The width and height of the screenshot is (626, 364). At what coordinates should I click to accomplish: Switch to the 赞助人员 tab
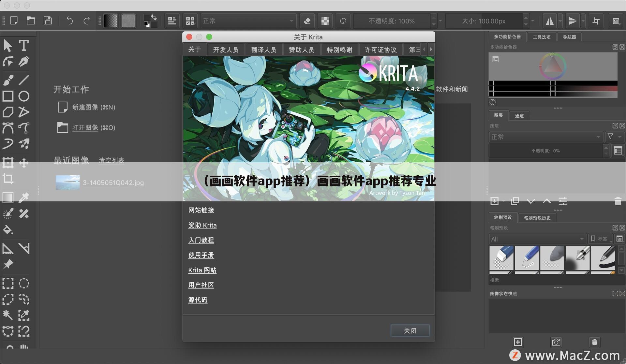pos(301,50)
